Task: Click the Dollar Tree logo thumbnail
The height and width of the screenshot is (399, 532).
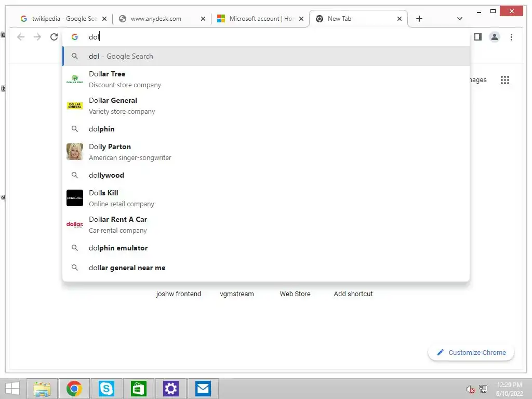Action: click(x=75, y=79)
